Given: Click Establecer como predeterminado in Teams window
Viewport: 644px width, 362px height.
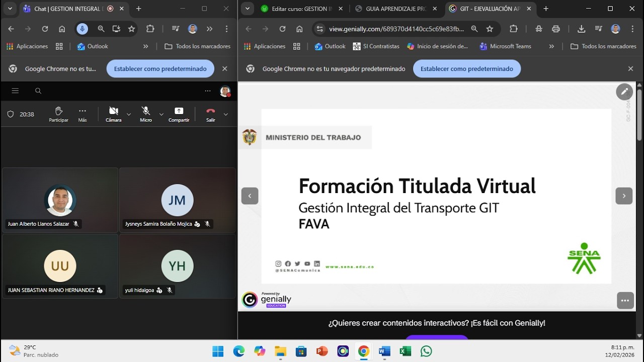Looking at the screenshot, I should [160, 69].
